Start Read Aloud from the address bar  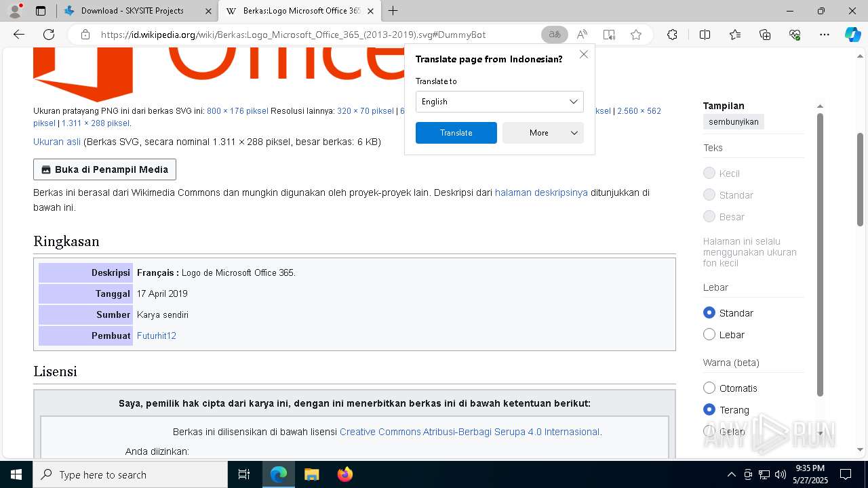(582, 35)
